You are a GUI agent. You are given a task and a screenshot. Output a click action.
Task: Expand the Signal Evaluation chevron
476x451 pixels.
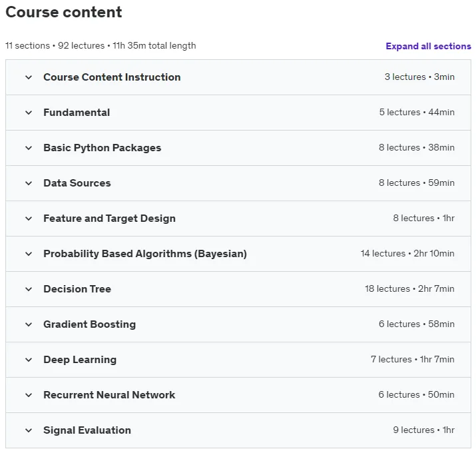[29, 430]
